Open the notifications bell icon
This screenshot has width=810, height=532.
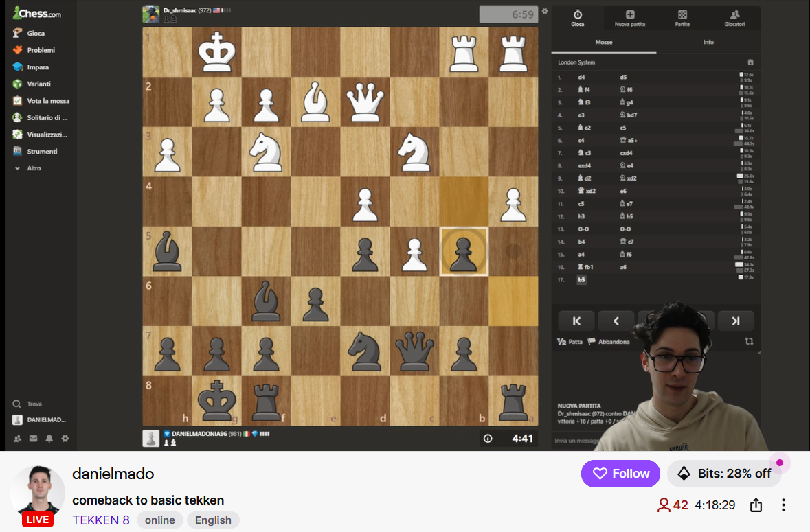[49, 438]
